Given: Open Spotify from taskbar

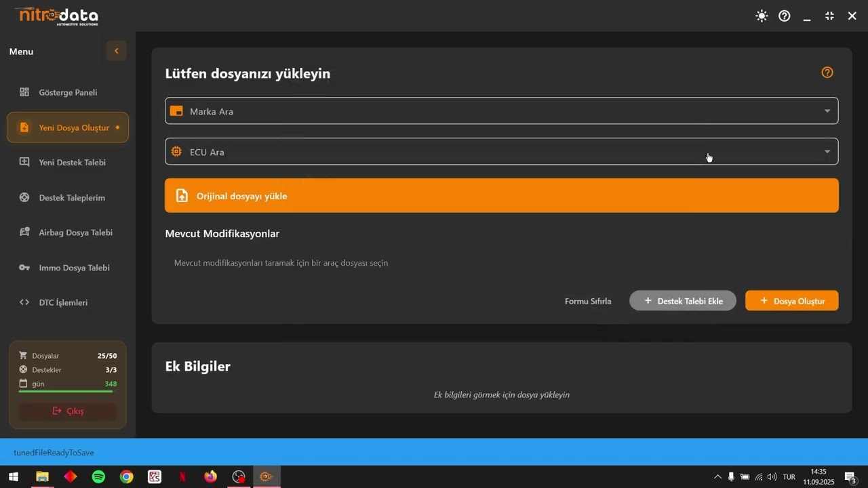Looking at the screenshot, I should tap(98, 477).
